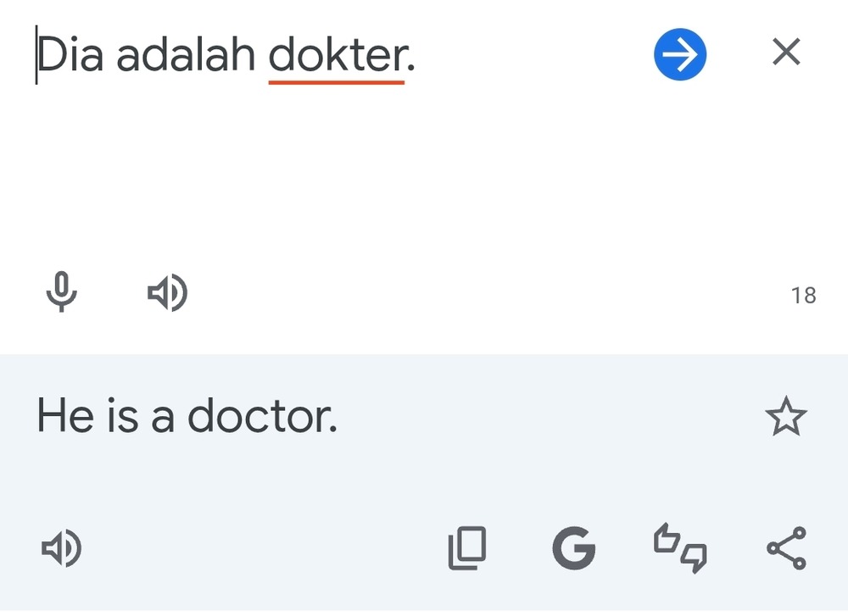The image size is (848, 616).
Task: Select the translated text "He is a doctor."
Action: [x=187, y=417]
